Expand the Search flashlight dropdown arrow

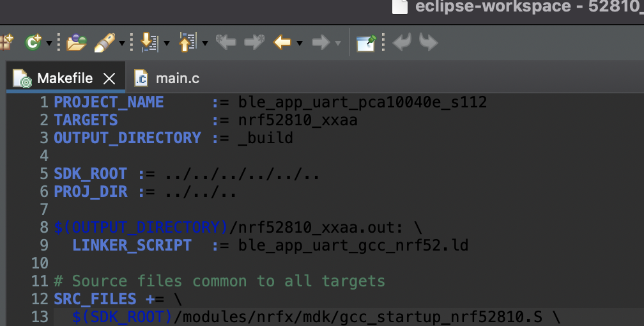point(121,43)
